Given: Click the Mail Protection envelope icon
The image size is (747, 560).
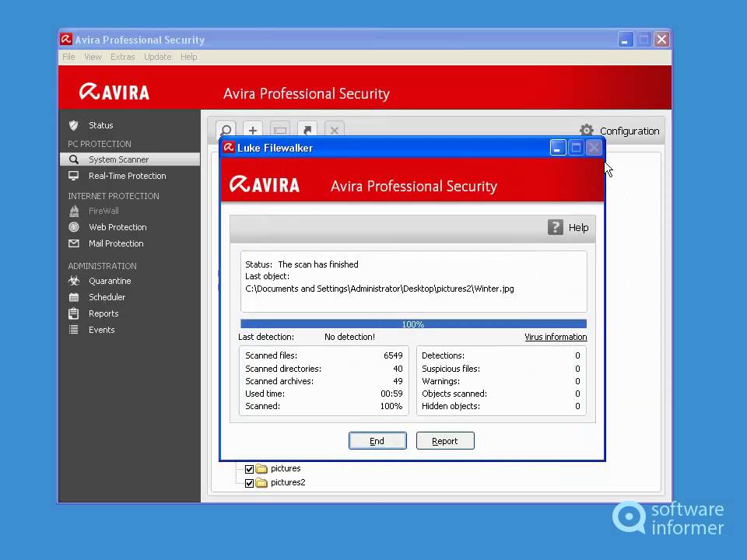Looking at the screenshot, I should point(73,243).
